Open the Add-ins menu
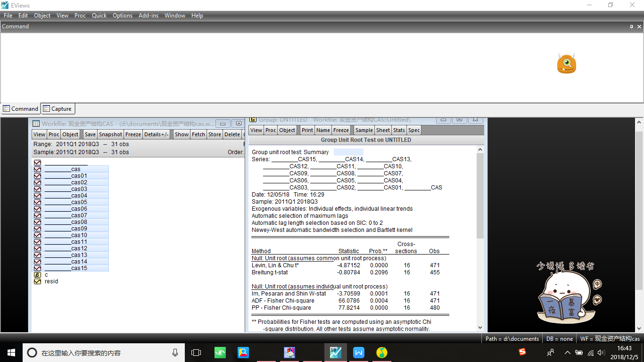Viewport: 644px width, 362px height. pyautogui.click(x=149, y=16)
